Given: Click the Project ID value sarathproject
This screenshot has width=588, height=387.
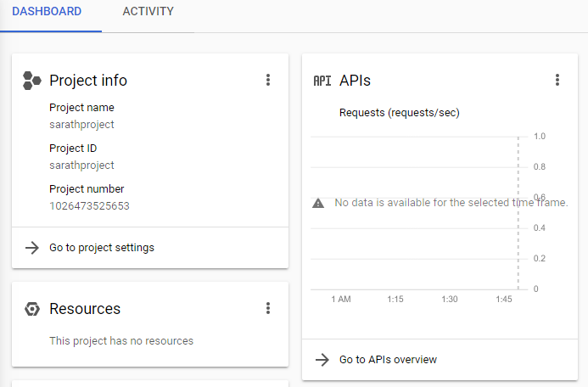Looking at the screenshot, I should 81,165.
